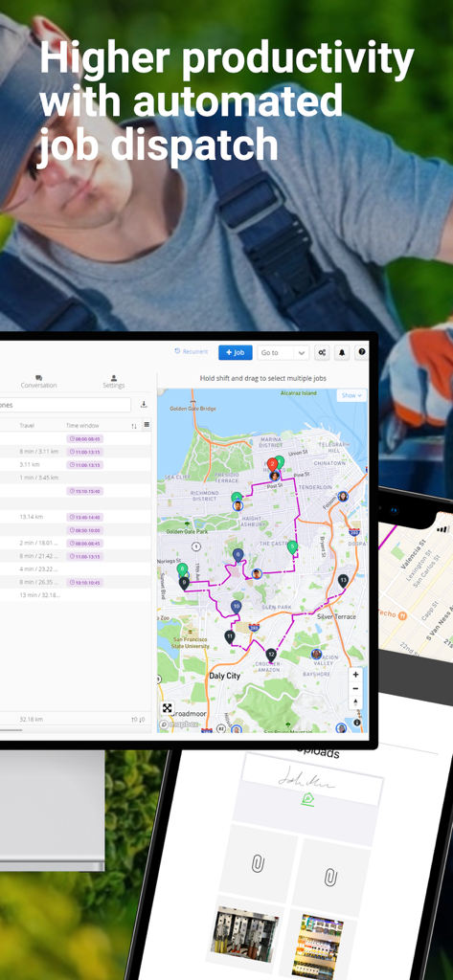453x980 pixels.
Task: Select dark map marker number 12
Action: click(x=271, y=655)
